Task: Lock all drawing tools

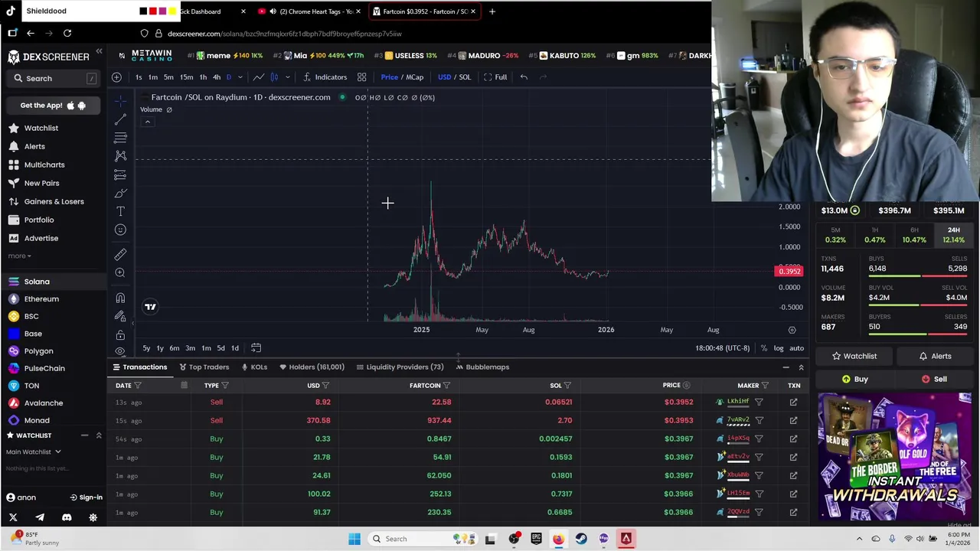Action: pos(120,334)
